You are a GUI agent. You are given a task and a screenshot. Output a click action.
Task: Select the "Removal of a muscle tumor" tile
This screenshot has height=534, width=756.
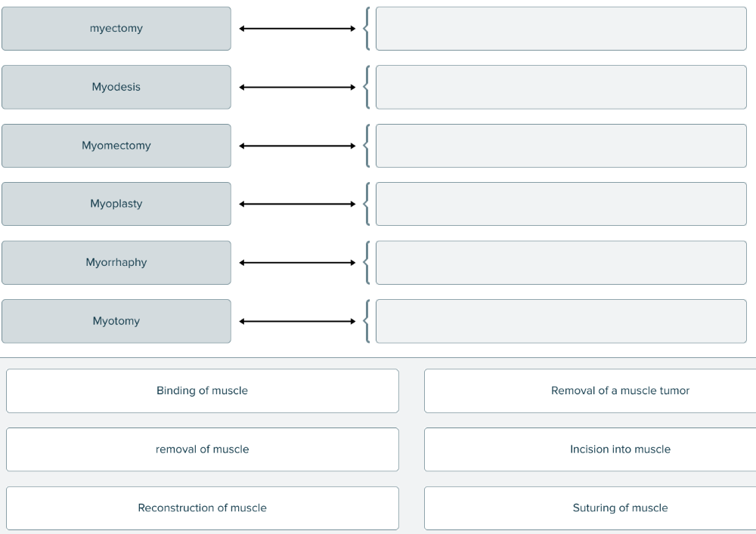pos(590,390)
